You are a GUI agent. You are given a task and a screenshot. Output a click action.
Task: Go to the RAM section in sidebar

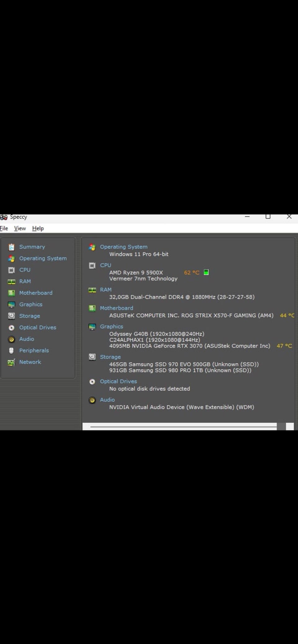[25, 281]
